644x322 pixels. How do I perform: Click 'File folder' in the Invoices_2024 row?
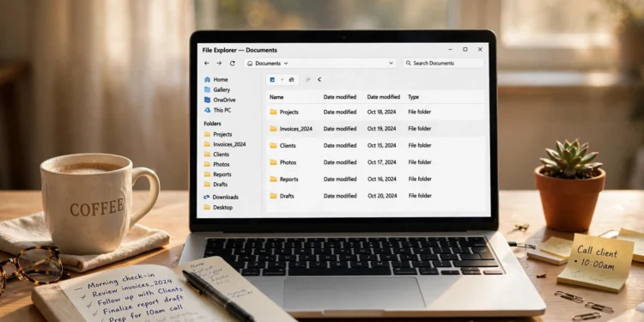pyautogui.click(x=420, y=129)
